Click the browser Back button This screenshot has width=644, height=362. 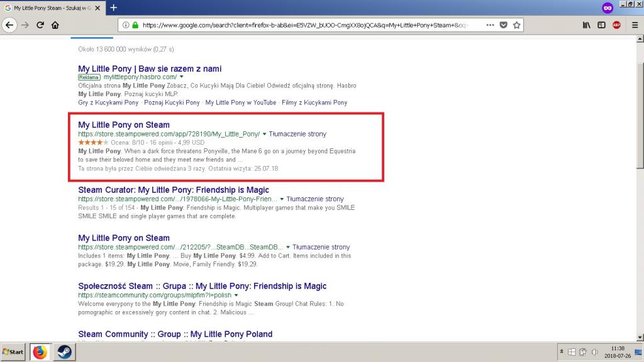9,25
